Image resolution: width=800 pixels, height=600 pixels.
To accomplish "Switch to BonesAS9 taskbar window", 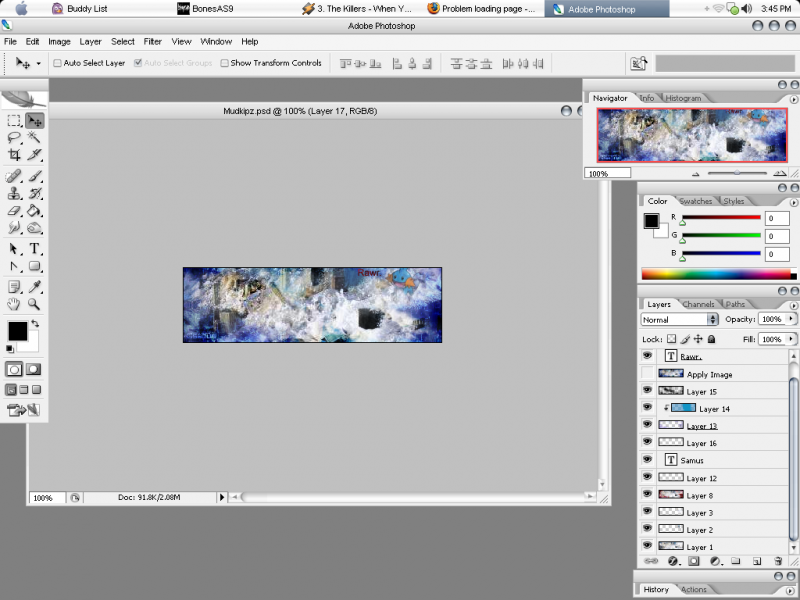I will [205, 9].
